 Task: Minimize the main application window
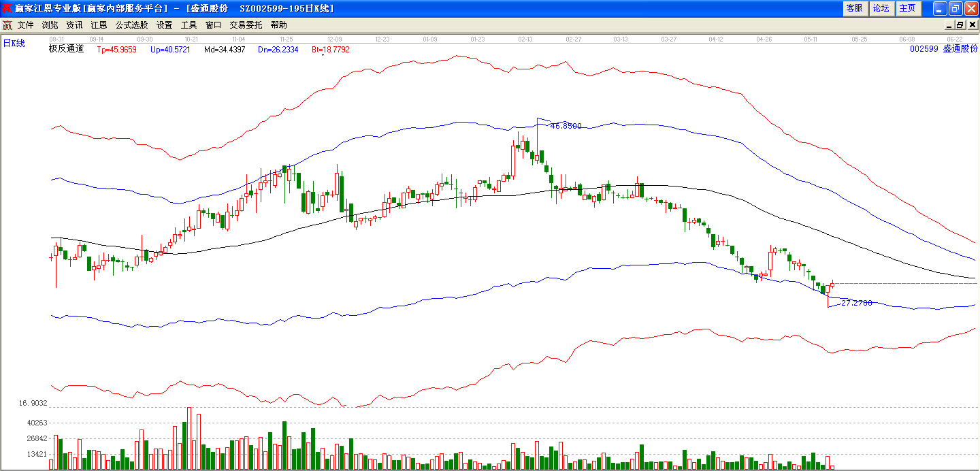coord(940,8)
